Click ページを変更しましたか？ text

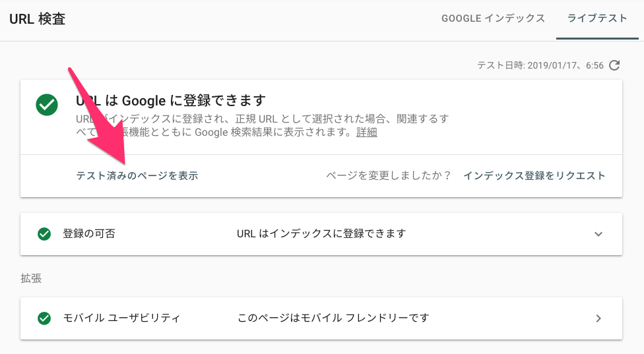coord(389,175)
